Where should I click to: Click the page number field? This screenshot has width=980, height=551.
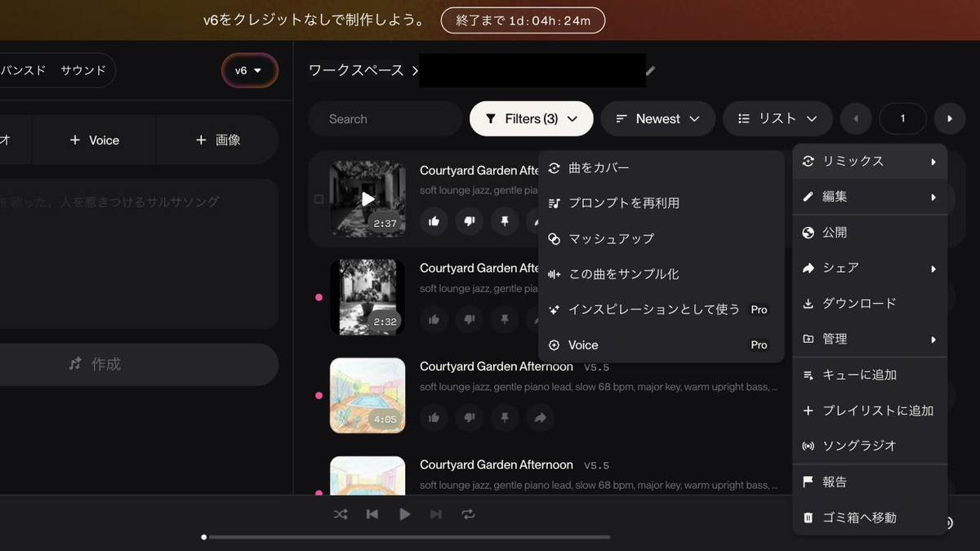coord(902,119)
